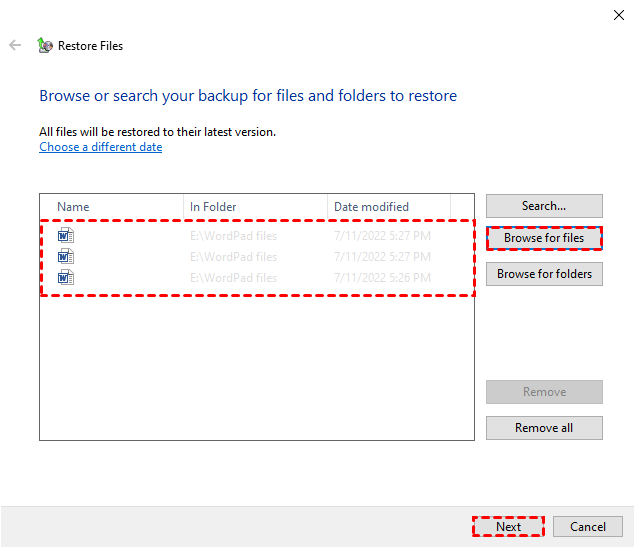Click the Restore Files wizard icon
This screenshot has height=548, width=635.
coord(44,45)
